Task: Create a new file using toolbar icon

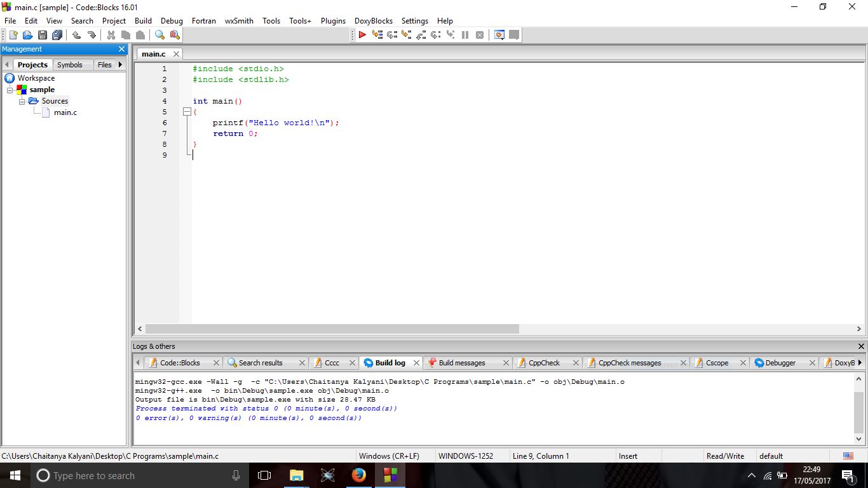Action: [13, 35]
